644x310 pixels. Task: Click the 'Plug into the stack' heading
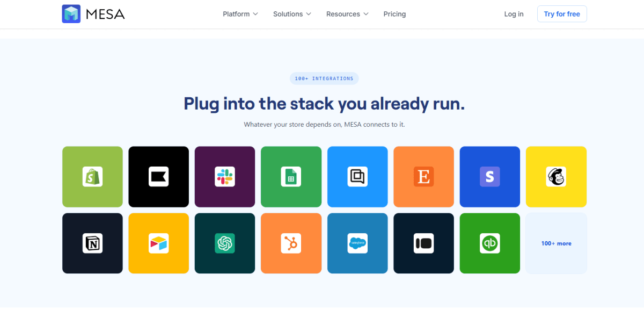pyautogui.click(x=324, y=104)
